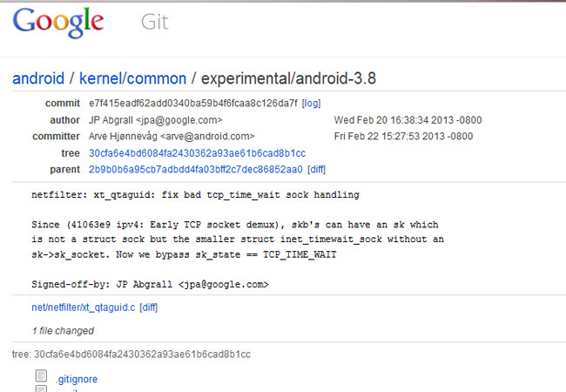Open the net/netfilter/xt_qtaguid.c file link

point(84,308)
